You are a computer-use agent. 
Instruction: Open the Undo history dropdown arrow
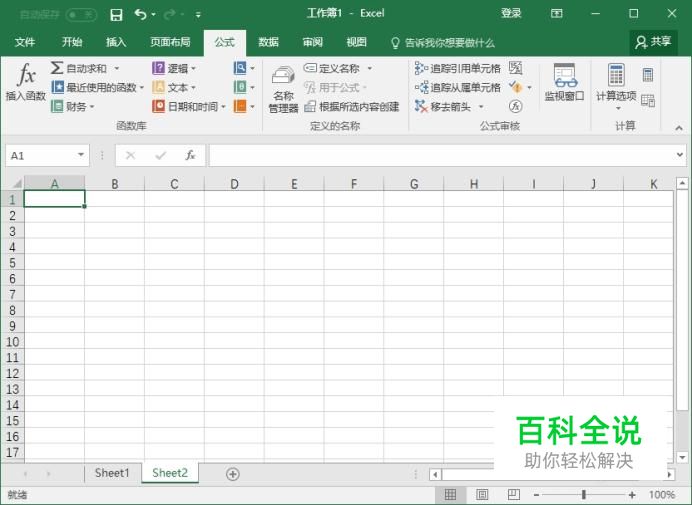click(x=153, y=15)
